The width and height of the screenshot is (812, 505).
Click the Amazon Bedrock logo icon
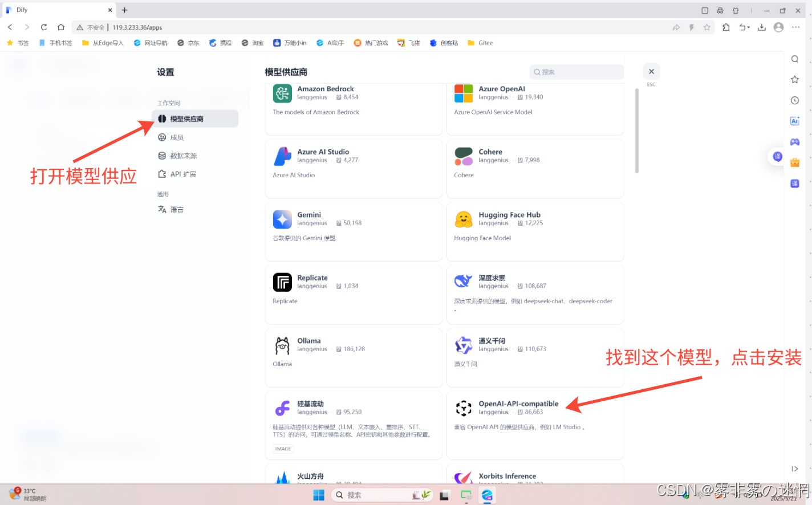282,93
